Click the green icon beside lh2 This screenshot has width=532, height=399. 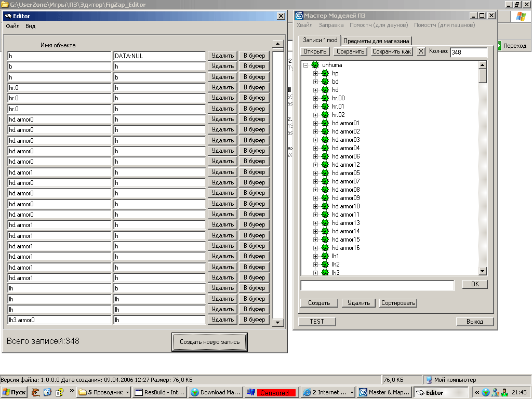(325, 264)
